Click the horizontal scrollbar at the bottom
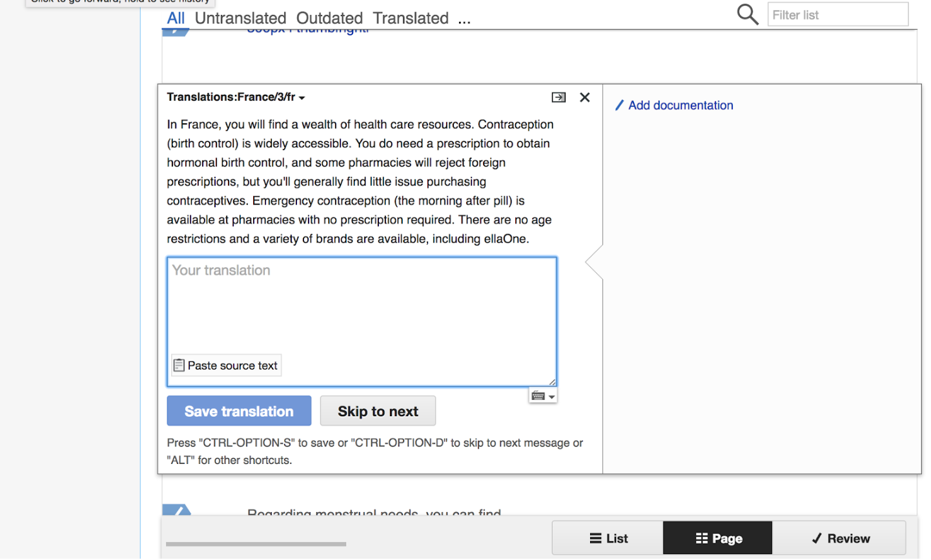 pos(256,544)
